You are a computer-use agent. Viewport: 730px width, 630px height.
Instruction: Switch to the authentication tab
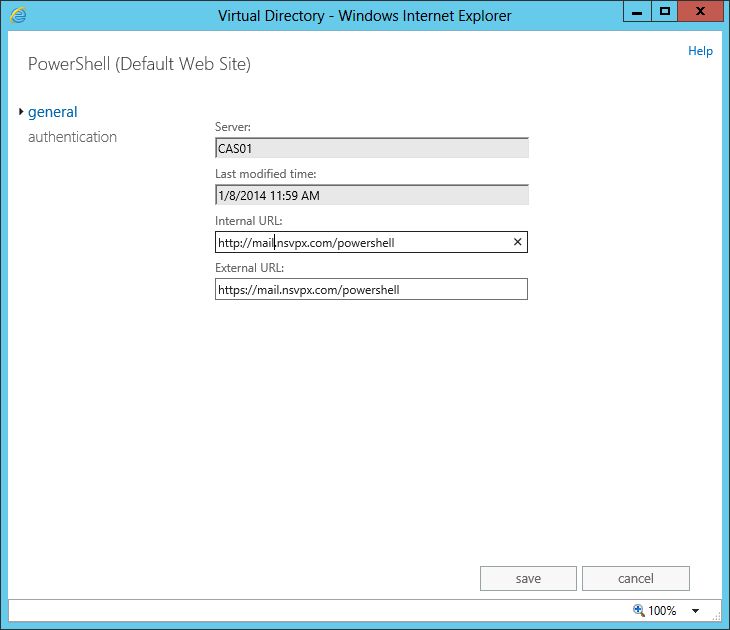[72, 137]
